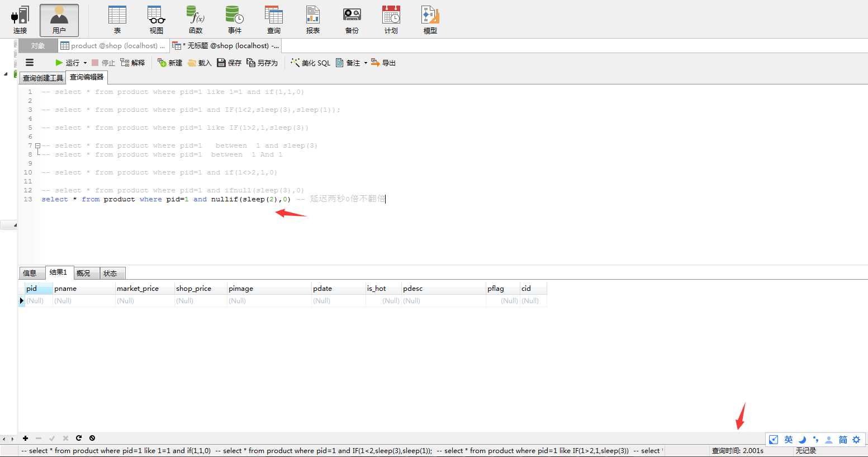Image resolution: width=868 pixels, height=457 pixels.
Task: Discard changes with X icon
Action: (65, 439)
